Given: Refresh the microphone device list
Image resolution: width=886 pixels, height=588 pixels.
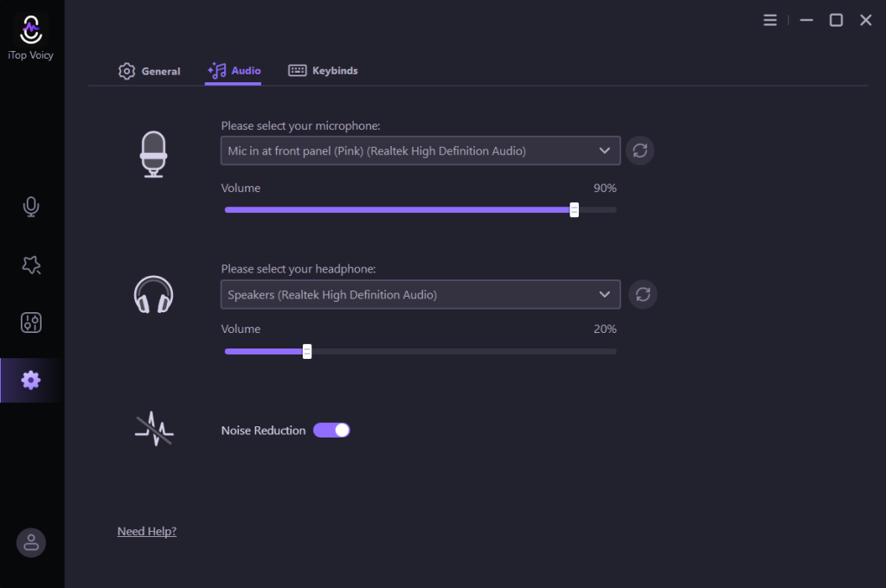Looking at the screenshot, I should click(639, 150).
